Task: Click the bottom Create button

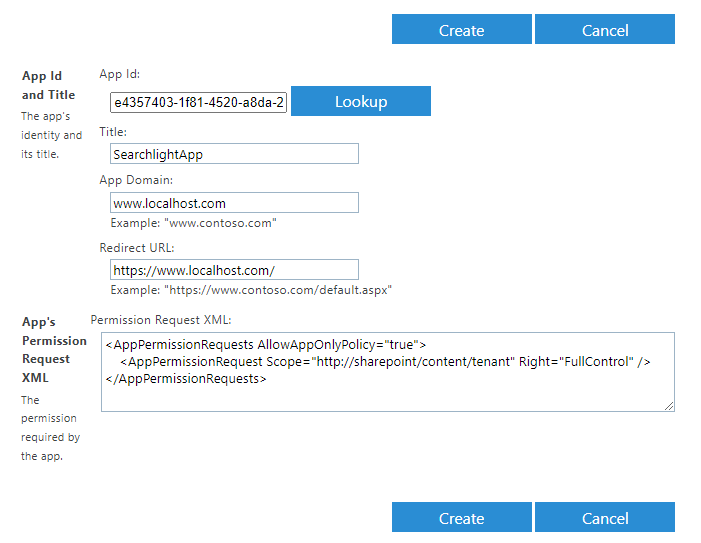Action: click(461, 517)
